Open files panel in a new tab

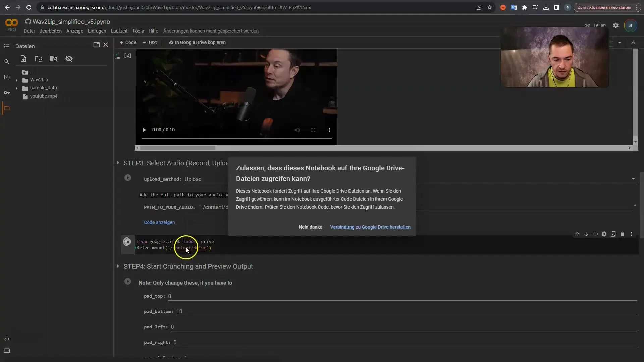click(97, 45)
